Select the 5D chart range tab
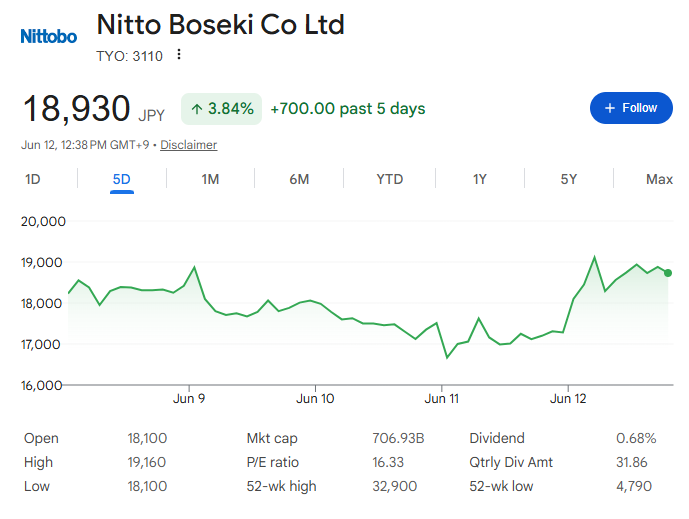 tap(122, 179)
